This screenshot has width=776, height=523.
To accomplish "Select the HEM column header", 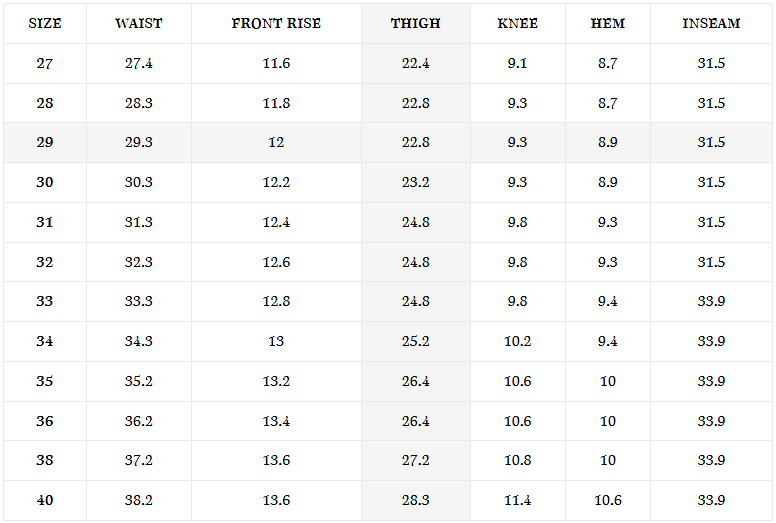I will [x=608, y=23].
